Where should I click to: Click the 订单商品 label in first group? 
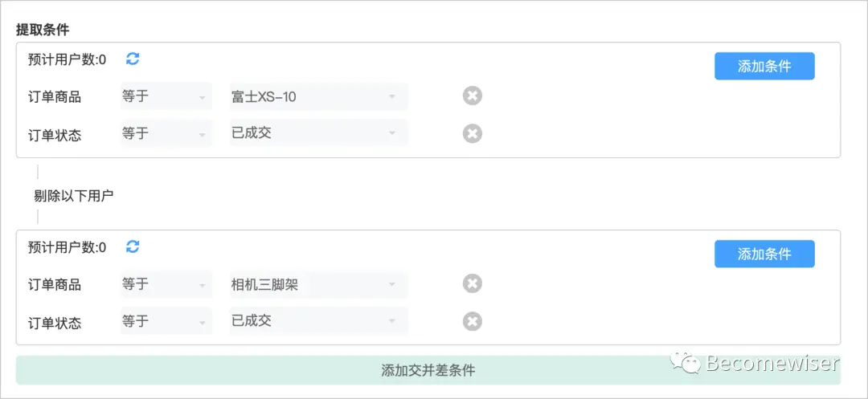(x=55, y=97)
